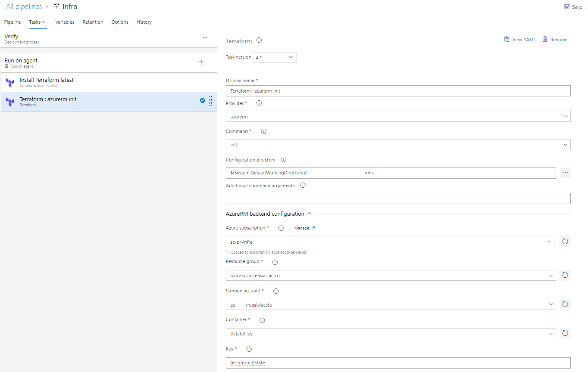Image resolution: width=588 pixels, height=372 pixels.
Task: Click the Infra pipeline title
Action: coord(70,7)
